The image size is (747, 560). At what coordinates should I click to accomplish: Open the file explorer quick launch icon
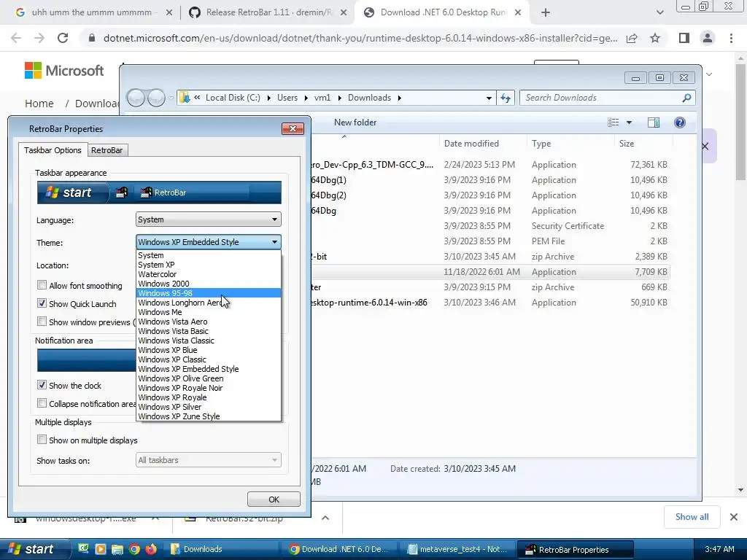pyautogui.click(x=117, y=549)
